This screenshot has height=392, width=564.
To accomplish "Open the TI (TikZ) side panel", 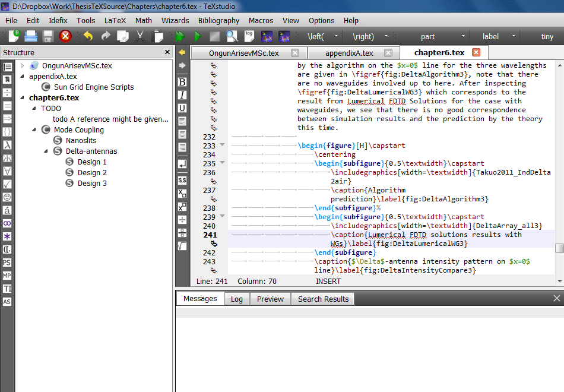I will (x=7, y=289).
